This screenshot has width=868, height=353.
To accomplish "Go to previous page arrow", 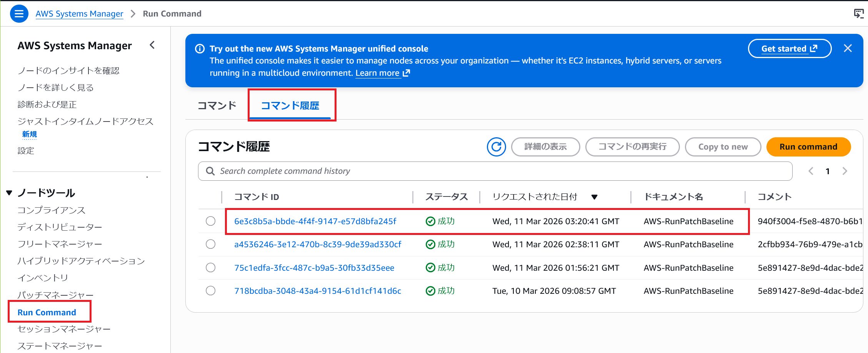I will click(811, 171).
